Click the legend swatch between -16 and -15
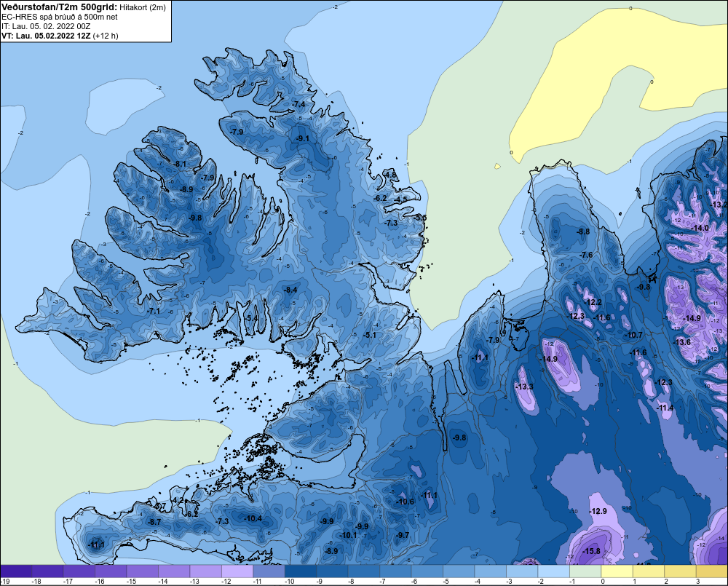Image resolution: width=728 pixels, height=586 pixels. pos(111,571)
